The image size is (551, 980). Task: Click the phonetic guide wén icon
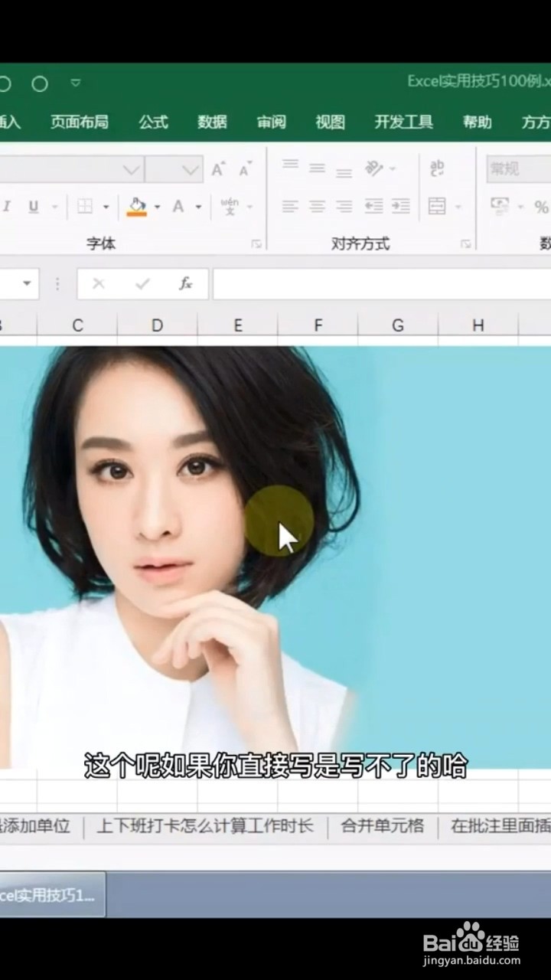(230, 207)
